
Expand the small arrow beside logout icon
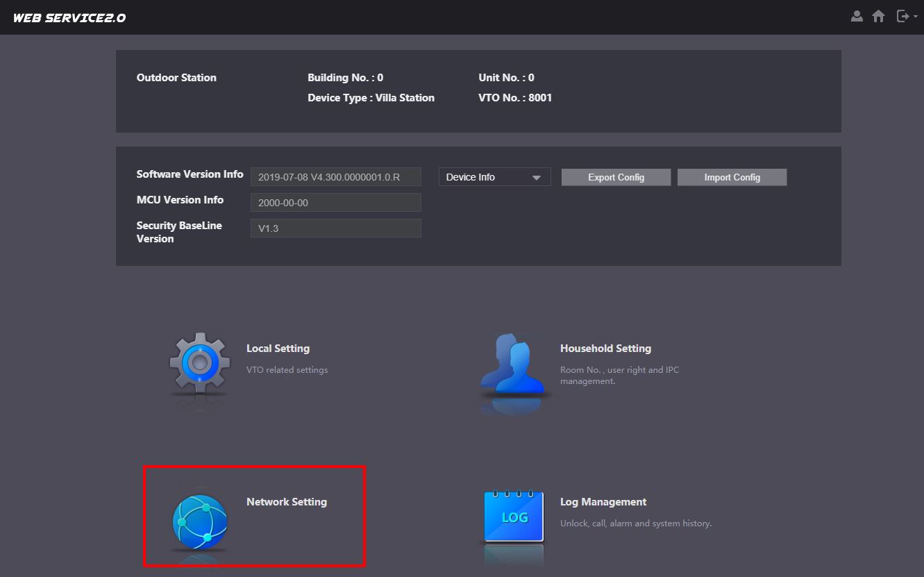916,17
